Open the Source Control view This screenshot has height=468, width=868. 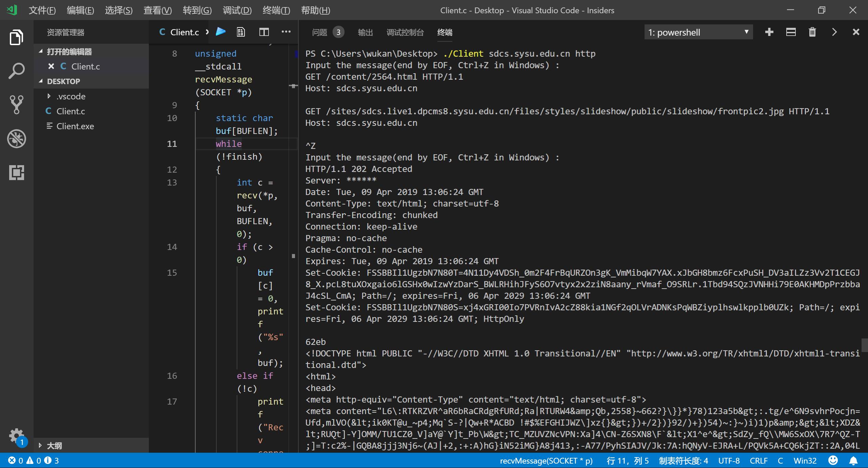click(x=16, y=104)
